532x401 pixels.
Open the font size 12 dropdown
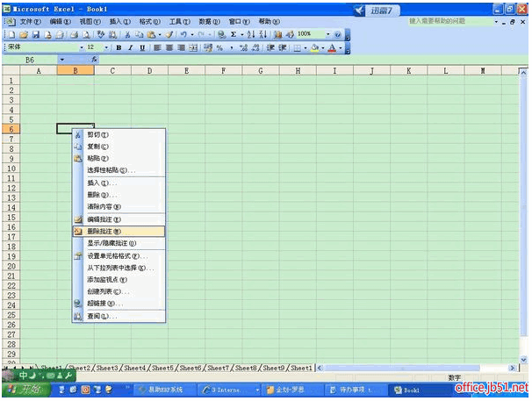[x=106, y=48]
